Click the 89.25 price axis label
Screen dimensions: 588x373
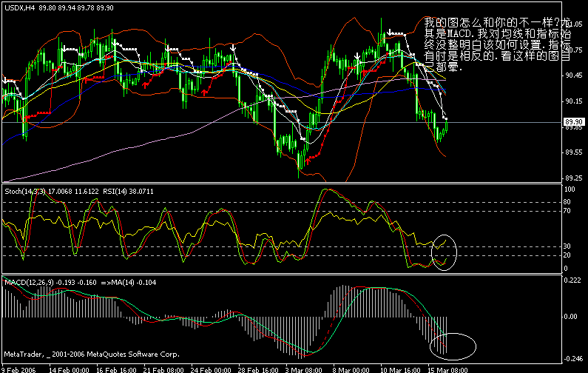[573, 178]
